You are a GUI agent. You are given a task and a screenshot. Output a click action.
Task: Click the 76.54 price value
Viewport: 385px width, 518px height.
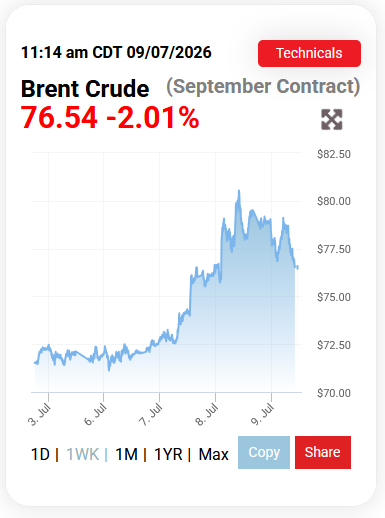(59, 117)
